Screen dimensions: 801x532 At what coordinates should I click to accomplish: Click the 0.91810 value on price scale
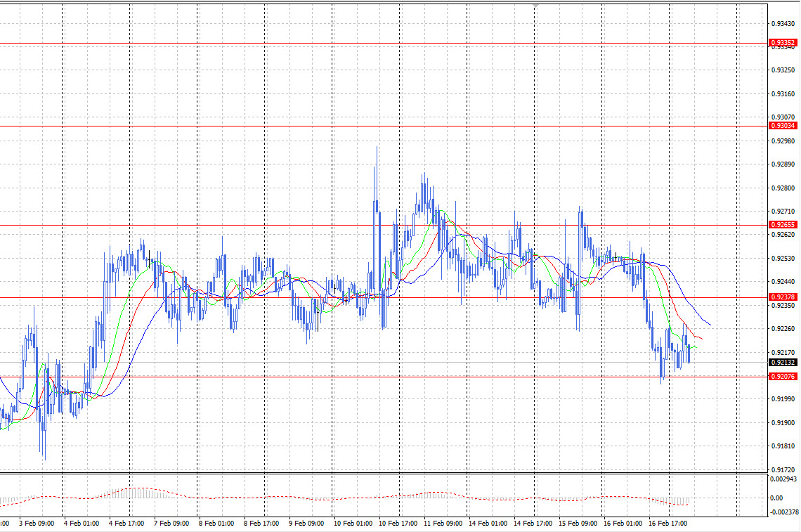click(x=783, y=446)
